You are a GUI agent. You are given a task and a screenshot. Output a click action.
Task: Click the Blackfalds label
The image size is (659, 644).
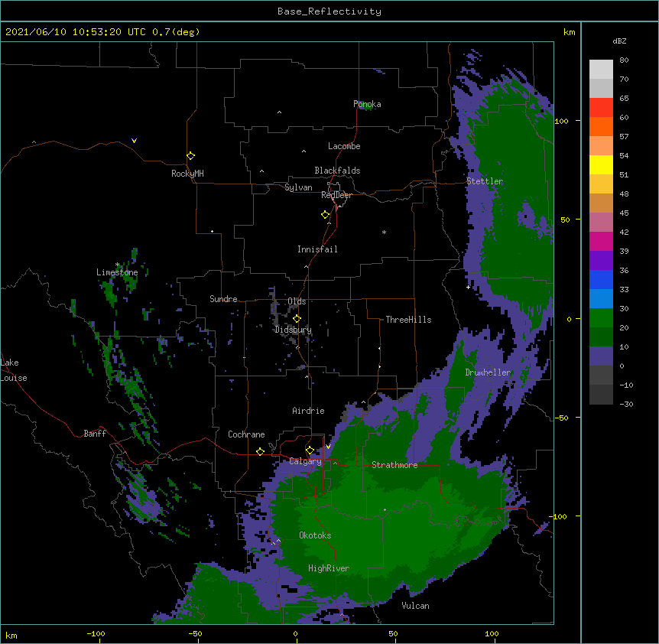pyautogui.click(x=337, y=171)
